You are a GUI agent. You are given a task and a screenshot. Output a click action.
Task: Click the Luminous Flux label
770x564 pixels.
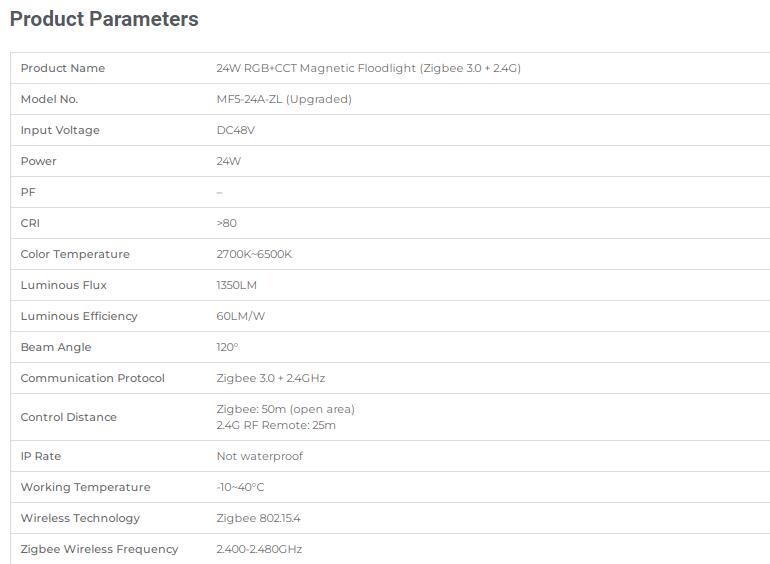(x=63, y=285)
